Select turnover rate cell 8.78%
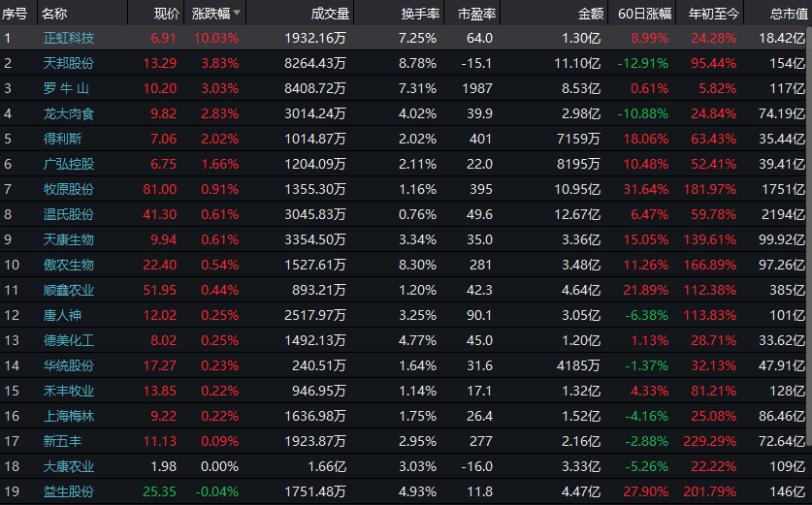812x505 pixels. [417, 63]
